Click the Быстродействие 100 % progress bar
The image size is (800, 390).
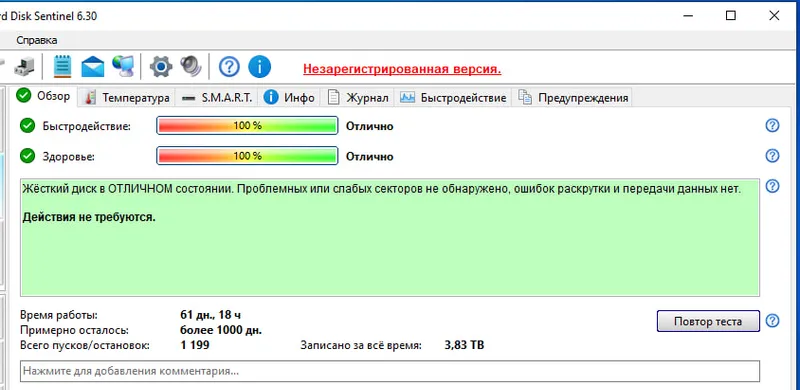247,126
